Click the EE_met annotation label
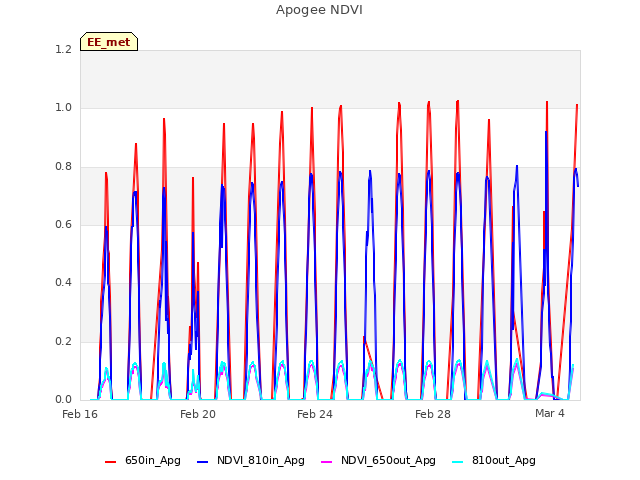Screen dimensions: 640x480 (109, 42)
